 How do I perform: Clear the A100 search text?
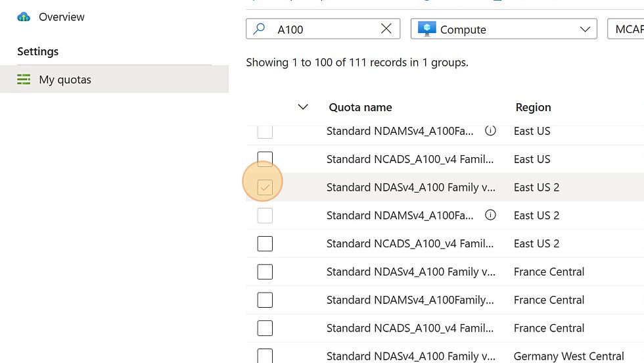[x=386, y=29]
